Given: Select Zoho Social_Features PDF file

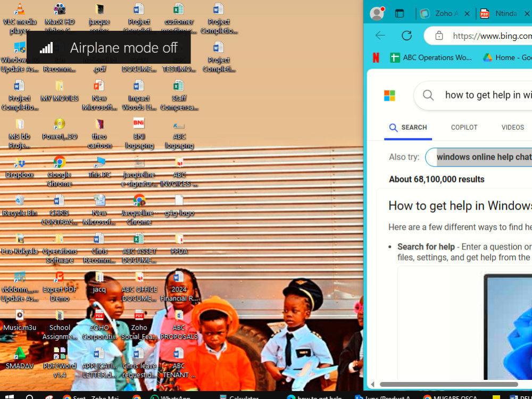Looking at the screenshot, I should coord(139,325).
